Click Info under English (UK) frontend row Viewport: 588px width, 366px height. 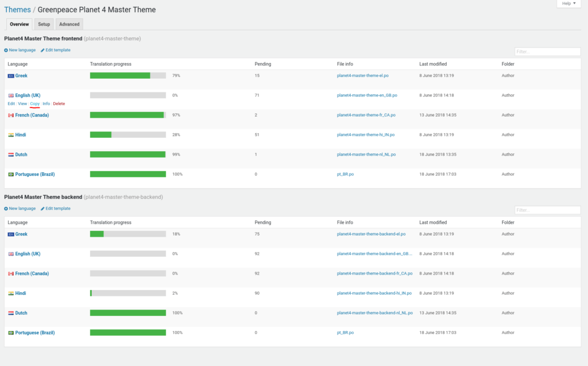click(x=46, y=103)
